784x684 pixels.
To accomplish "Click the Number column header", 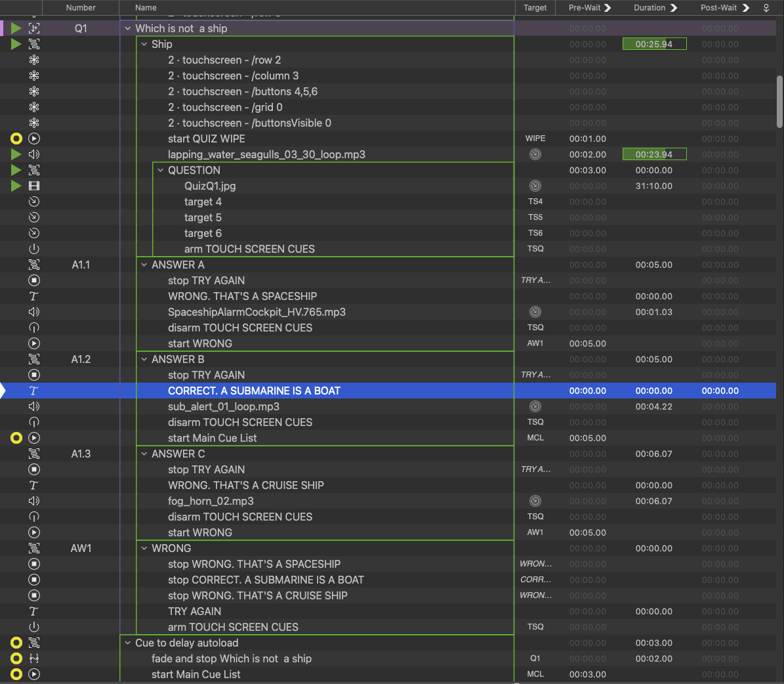I will (81, 8).
